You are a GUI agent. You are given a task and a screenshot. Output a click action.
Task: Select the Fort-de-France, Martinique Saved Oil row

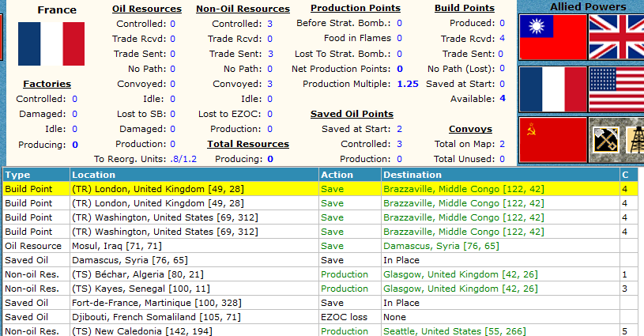coord(320,303)
